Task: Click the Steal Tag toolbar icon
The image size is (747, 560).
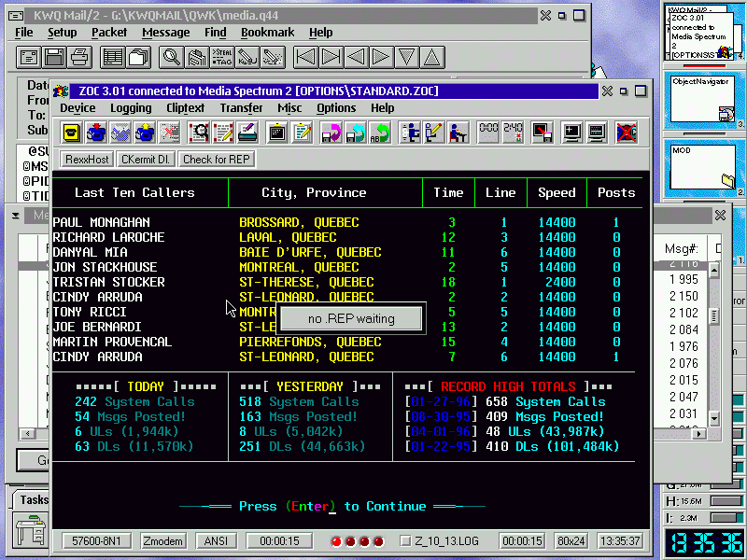Action: 222,57
